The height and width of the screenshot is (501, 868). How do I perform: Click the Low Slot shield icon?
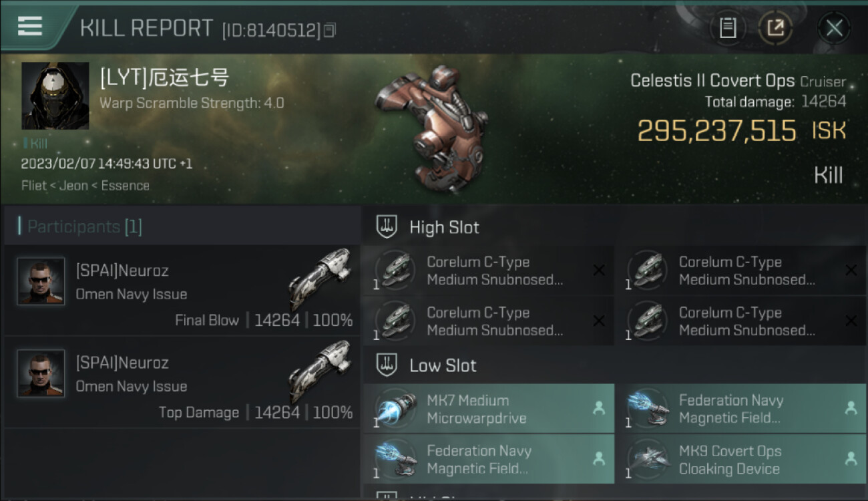click(387, 365)
